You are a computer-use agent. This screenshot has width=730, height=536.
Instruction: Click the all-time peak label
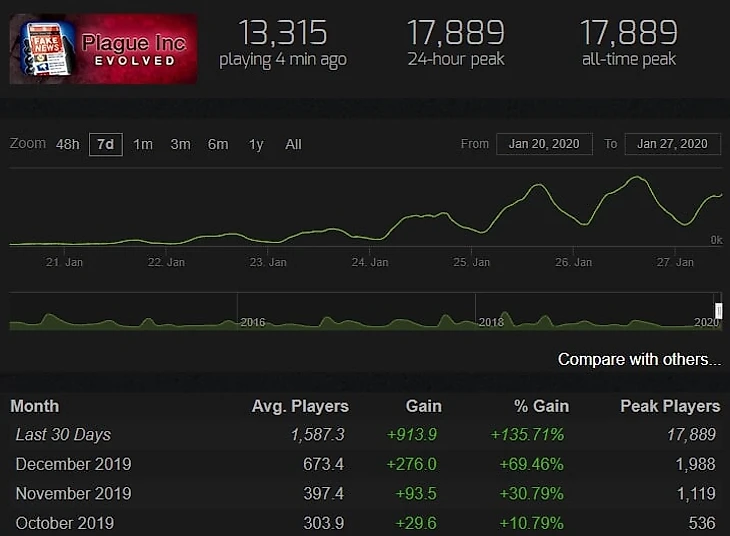click(629, 59)
